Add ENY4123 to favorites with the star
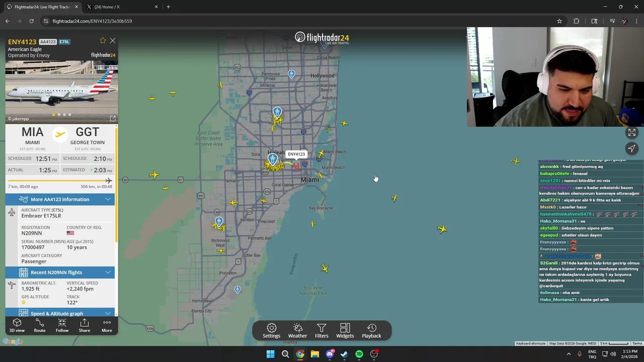 [103, 41]
